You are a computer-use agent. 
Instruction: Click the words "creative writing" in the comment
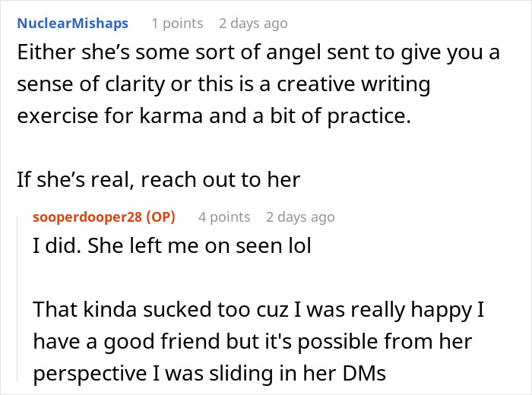coord(353,84)
